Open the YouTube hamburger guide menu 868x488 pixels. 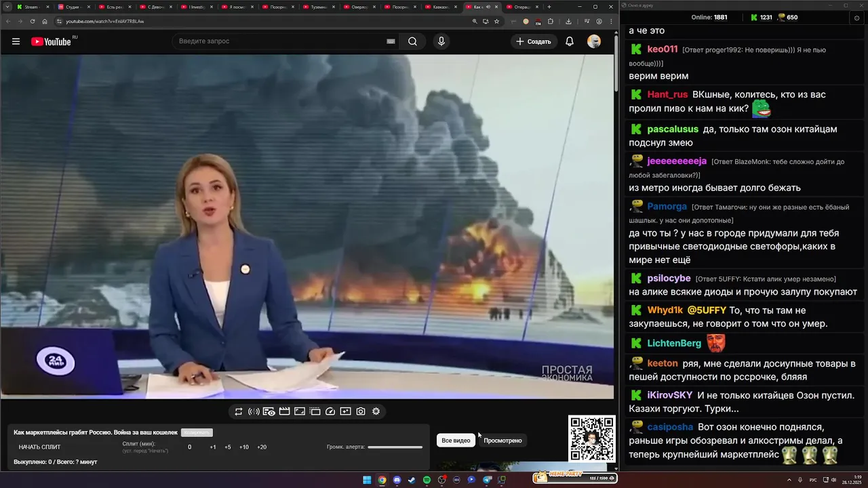[x=16, y=41]
